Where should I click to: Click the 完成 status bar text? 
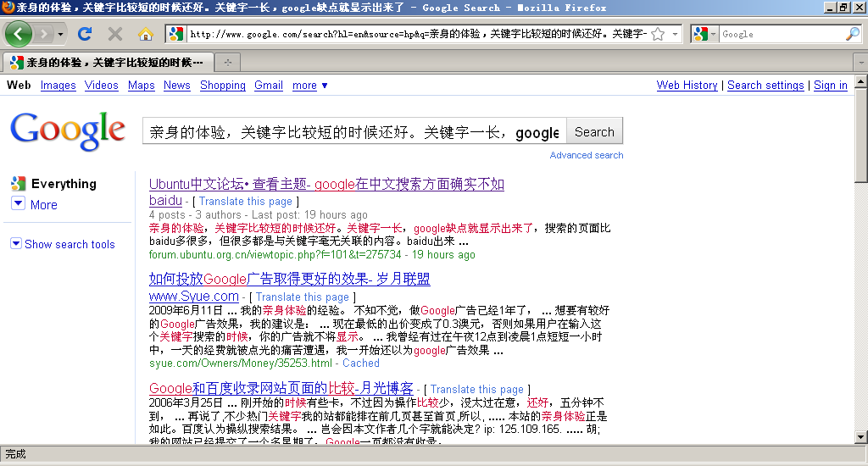point(15,454)
